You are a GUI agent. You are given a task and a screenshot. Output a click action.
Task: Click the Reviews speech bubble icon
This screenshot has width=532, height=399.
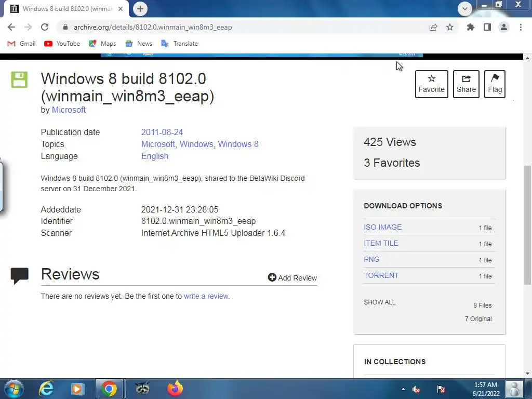19,275
